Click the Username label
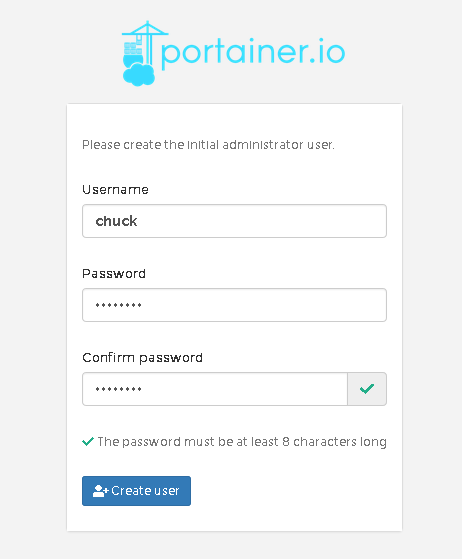The image size is (462, 559). tap(115, 190)
